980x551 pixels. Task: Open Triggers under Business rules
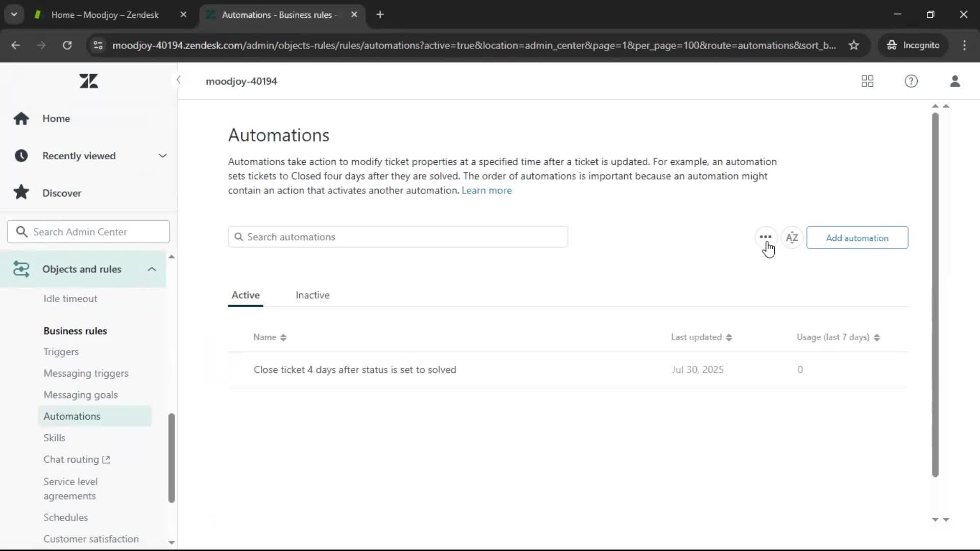61,352
